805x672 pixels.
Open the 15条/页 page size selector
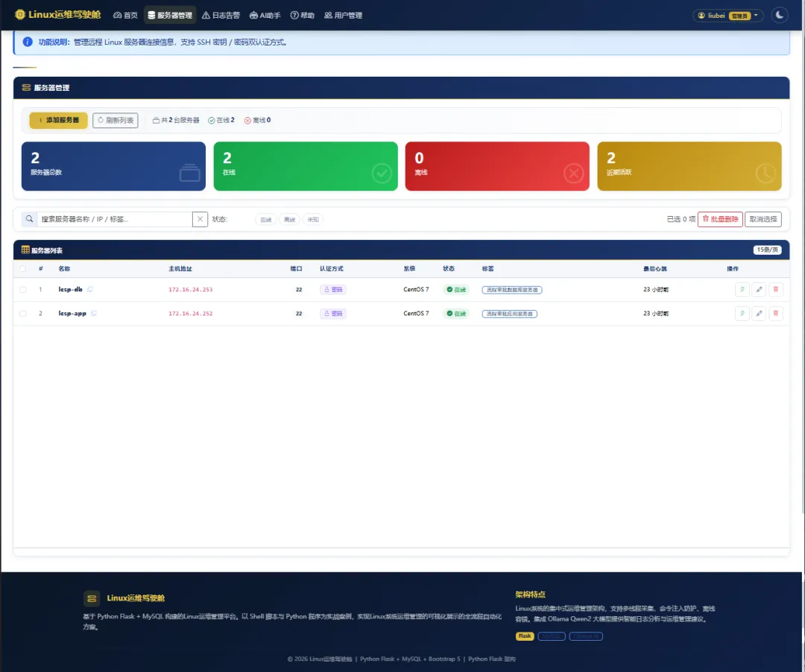tap(767, 250)
